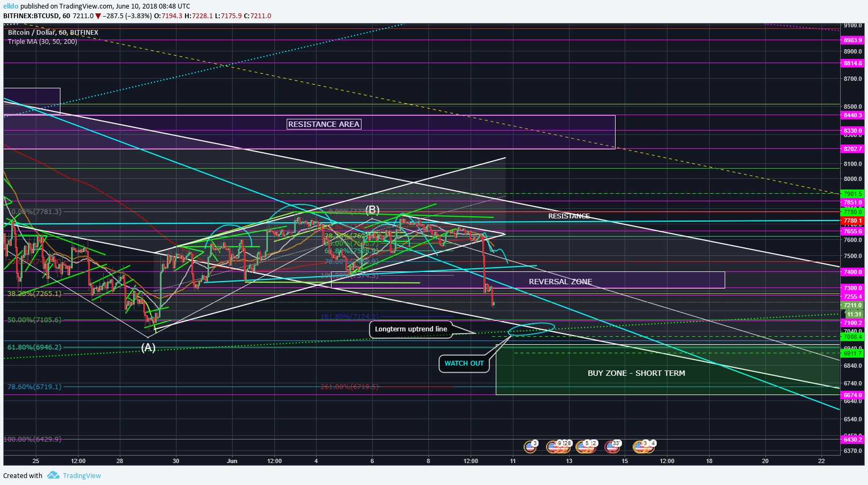Screen dimensions: 868x485
Task: Click the Bitcoin / Dollar, 60, BITFINEX title
Action: [53, 32]
